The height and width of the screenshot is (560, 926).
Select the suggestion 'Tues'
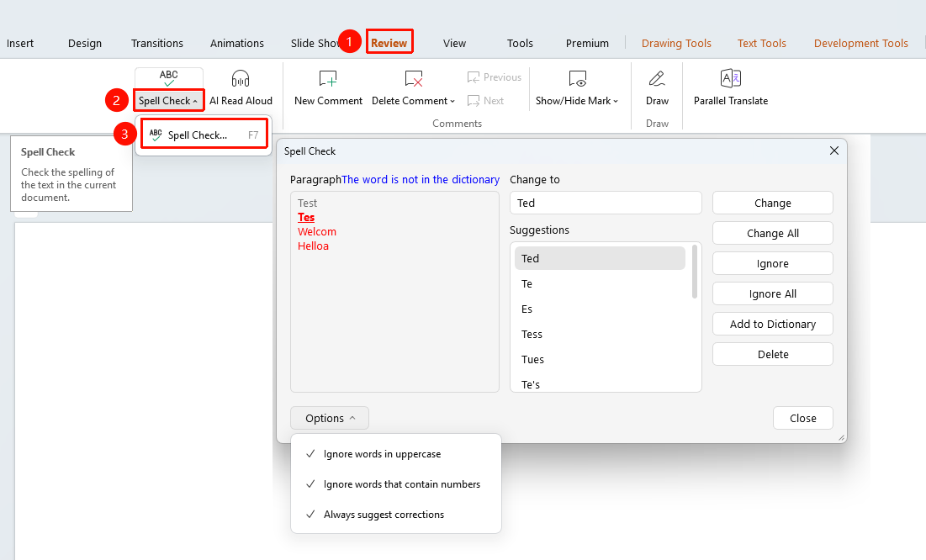pos(600,360)
